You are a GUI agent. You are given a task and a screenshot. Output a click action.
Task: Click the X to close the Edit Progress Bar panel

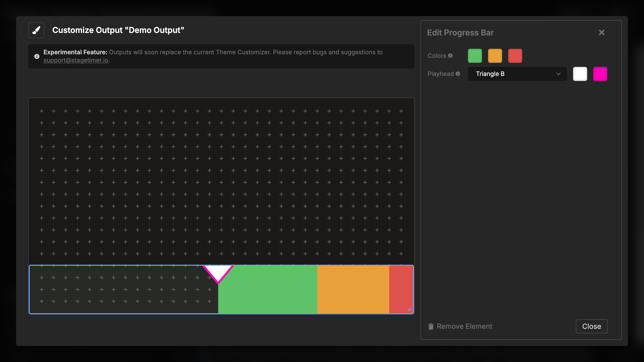(602, 32)
